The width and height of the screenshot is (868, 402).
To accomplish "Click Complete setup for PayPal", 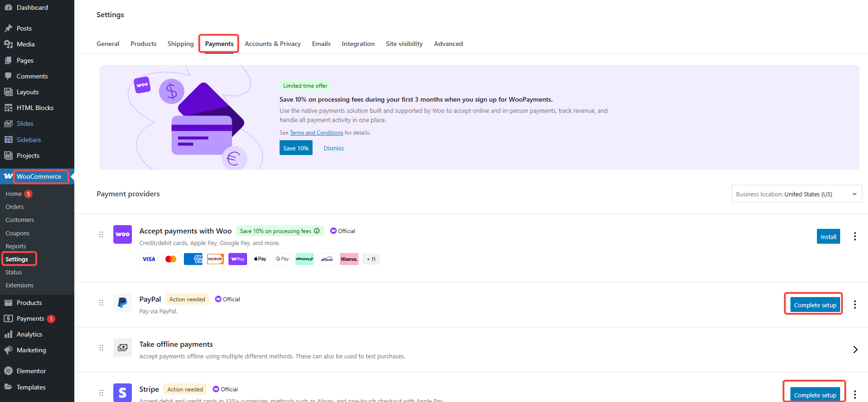I will [x=815, y=305].
